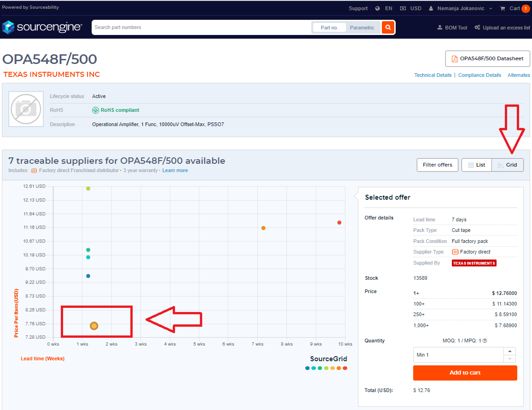
Task: Click the Cut tape pack type value
Action: pyautogui.click(x=461, y=230)
